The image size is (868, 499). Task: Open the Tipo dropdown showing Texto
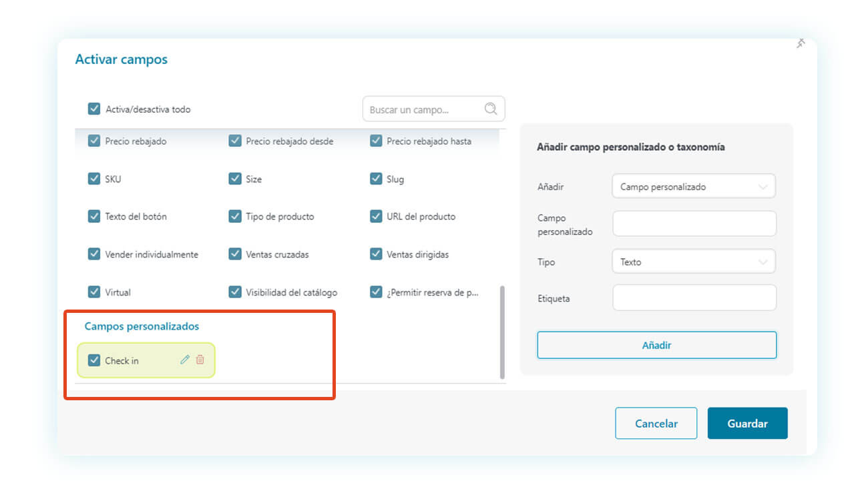[x=694, y=262]
